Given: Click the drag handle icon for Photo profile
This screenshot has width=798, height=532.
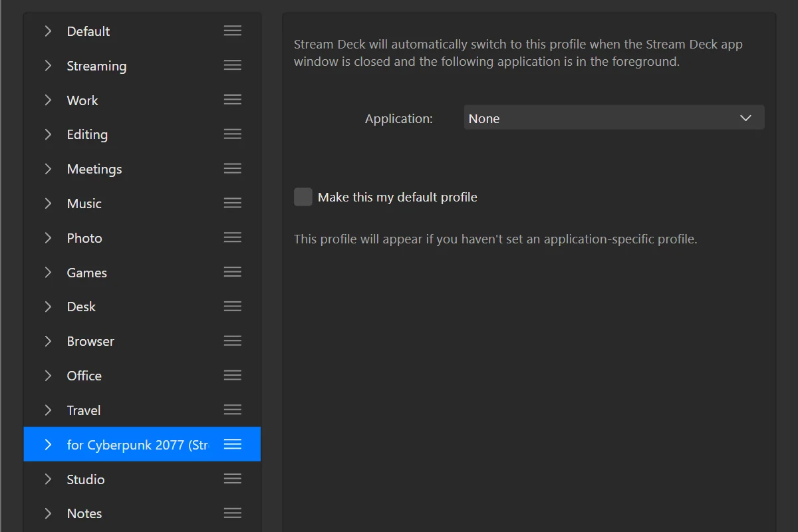Looking at the screenshot, I should tap(232, 237).
